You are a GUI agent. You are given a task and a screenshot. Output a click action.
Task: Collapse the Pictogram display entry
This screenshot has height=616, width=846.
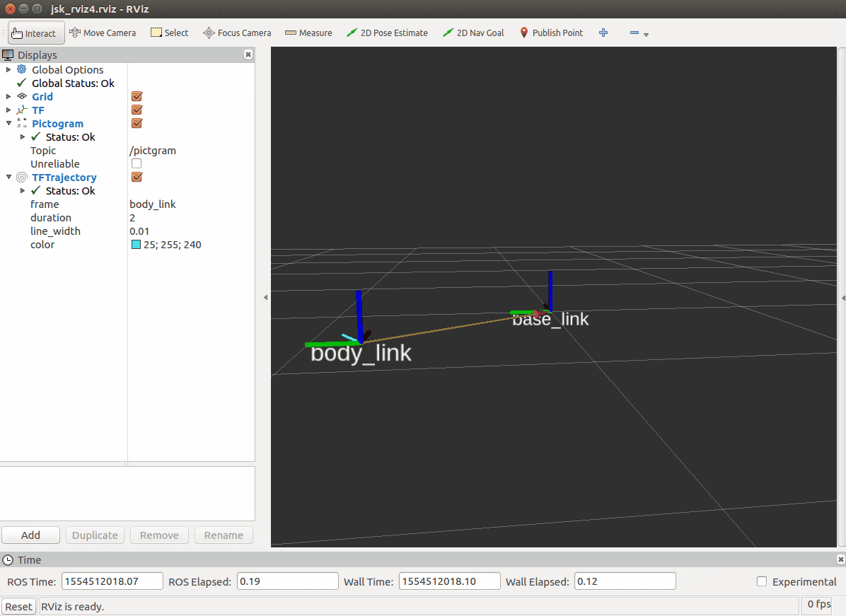[8, 124]
